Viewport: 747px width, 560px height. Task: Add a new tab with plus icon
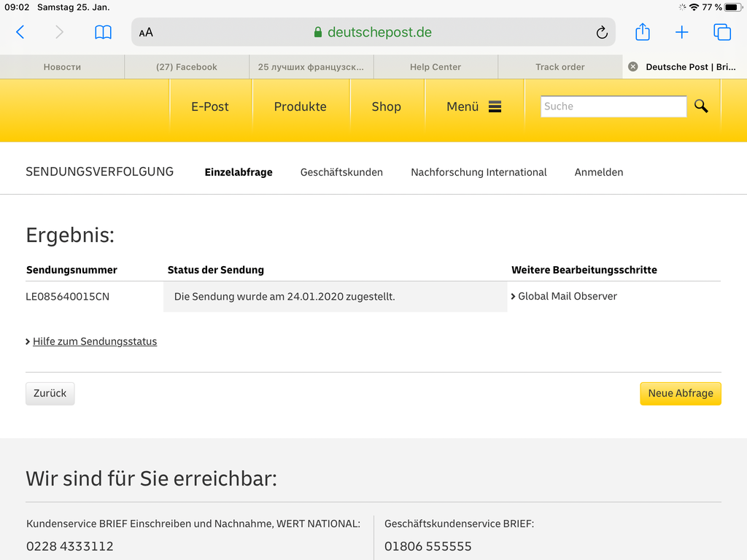(681, 32)
